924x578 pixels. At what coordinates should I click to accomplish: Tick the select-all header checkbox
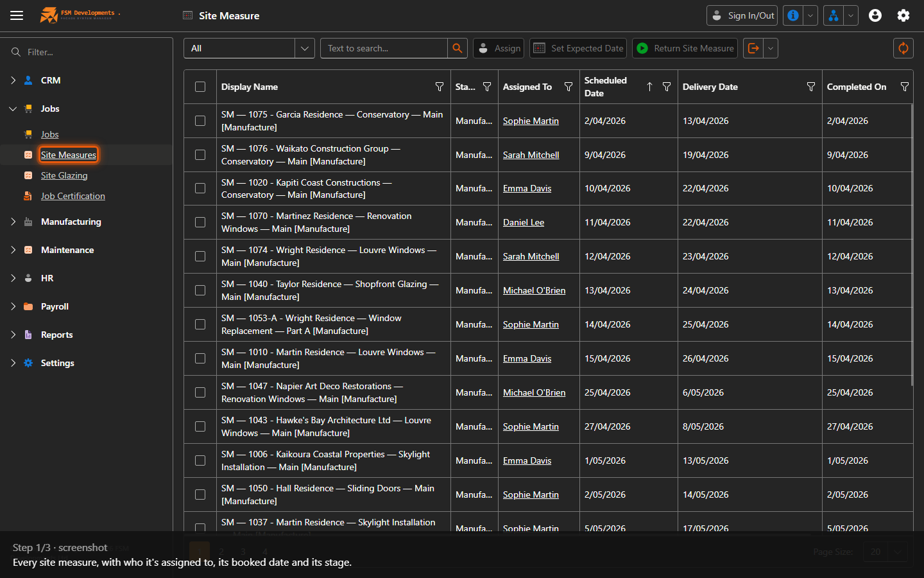200,87
